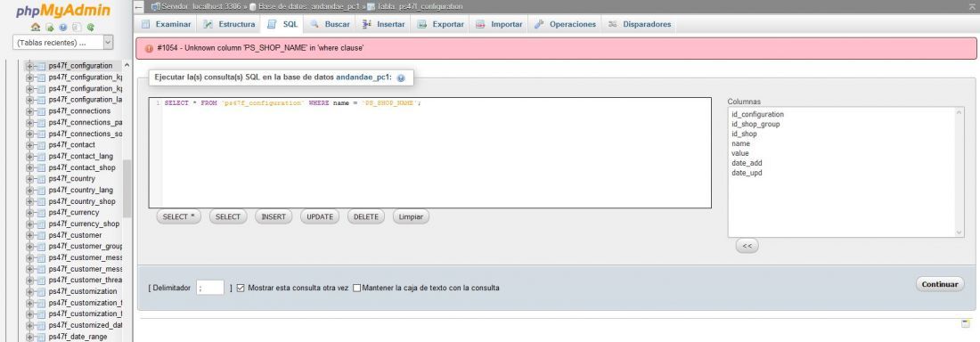Click ps47f_customized_dat table name

tap(85, 325)
